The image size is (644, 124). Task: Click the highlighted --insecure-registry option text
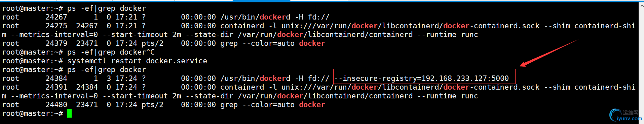[x=422, y=79]
